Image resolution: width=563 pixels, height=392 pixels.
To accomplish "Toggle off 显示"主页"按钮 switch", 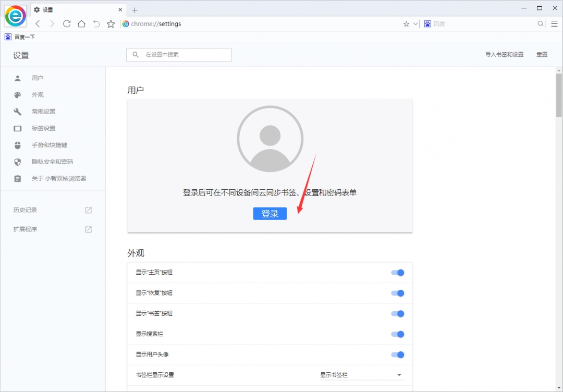I will coord(398,272).
